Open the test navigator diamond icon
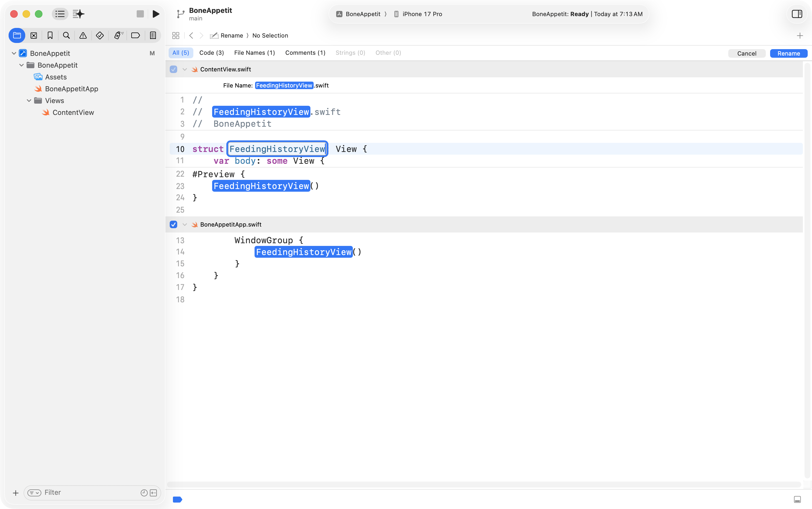This screenshot has width=812, height=509. point(100,35)
